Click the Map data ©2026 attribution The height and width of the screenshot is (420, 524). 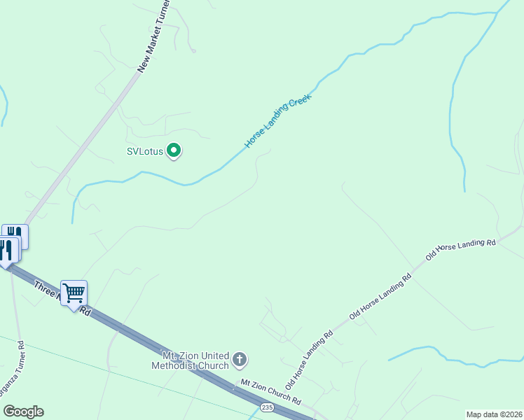(x=495, y=414)
